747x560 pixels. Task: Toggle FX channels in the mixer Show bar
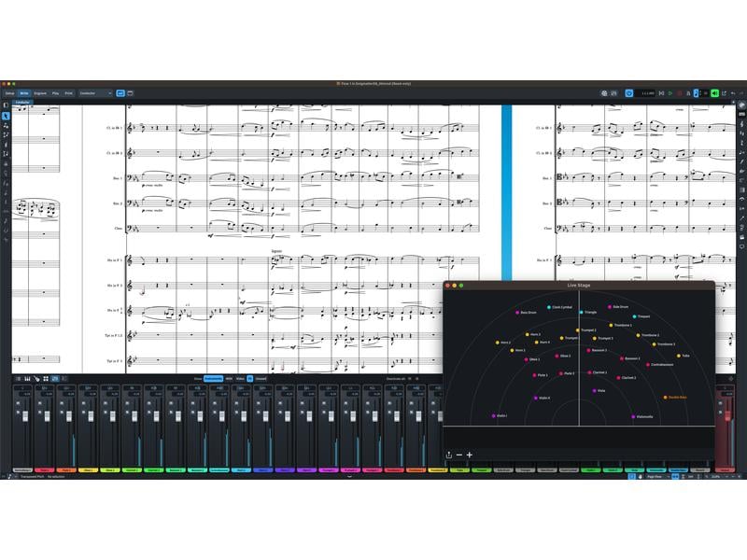click(x=249, y=379)
